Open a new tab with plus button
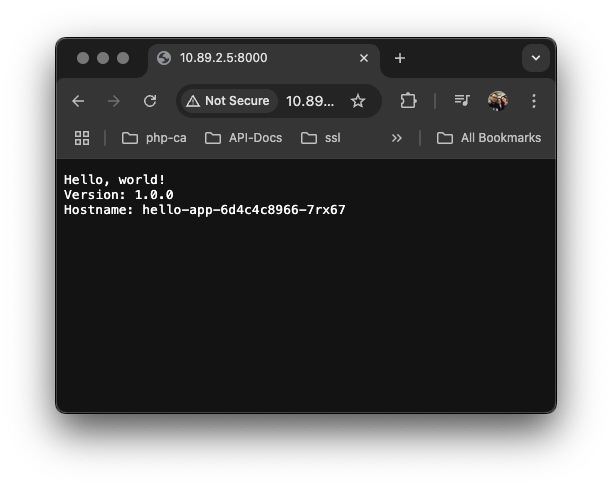The image size is (612, 487). 400,58
